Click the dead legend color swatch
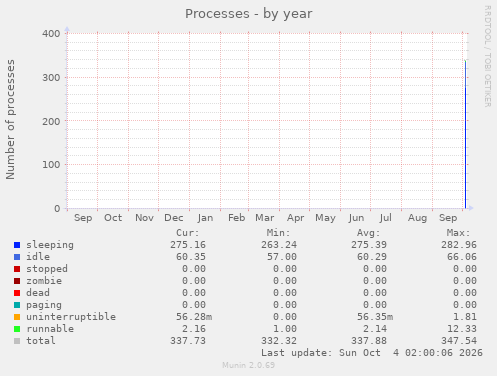 (17, 293)
